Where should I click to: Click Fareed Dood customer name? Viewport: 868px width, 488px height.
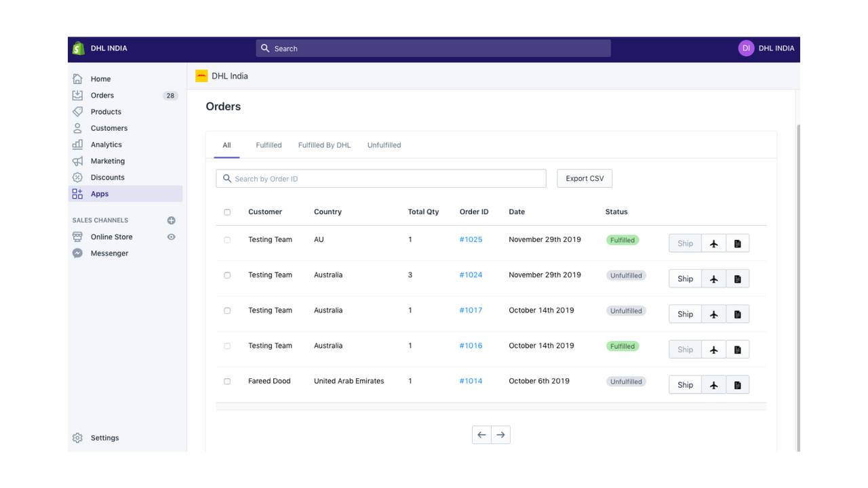pyautogui.click(x=269, y=381)
